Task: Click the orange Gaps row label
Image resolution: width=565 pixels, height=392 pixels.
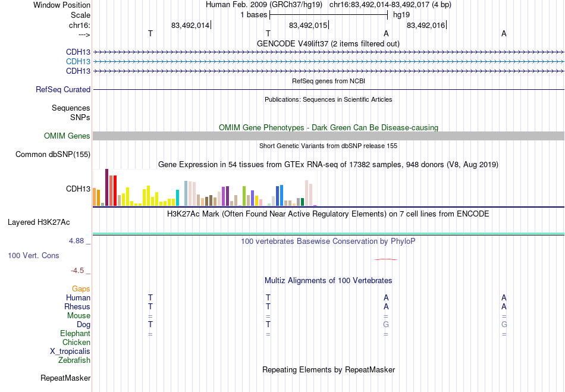Action: click(x=81, y=288)
